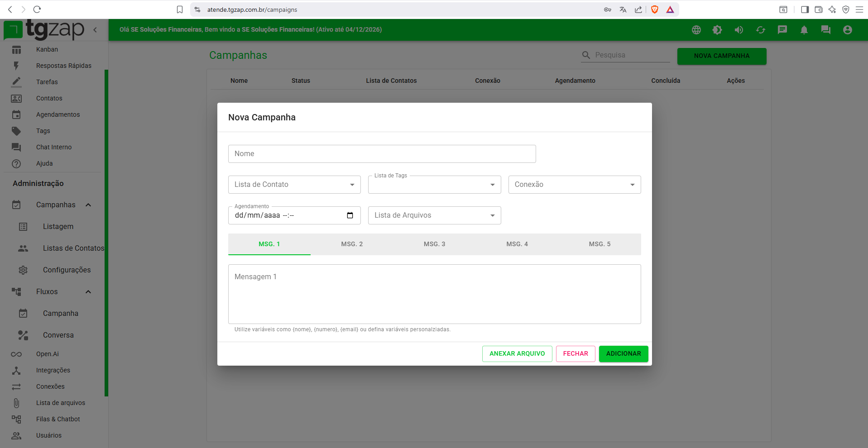The image size is (868, 448).
Task: Click the bell notifications icon
Action: coord(804,30)
